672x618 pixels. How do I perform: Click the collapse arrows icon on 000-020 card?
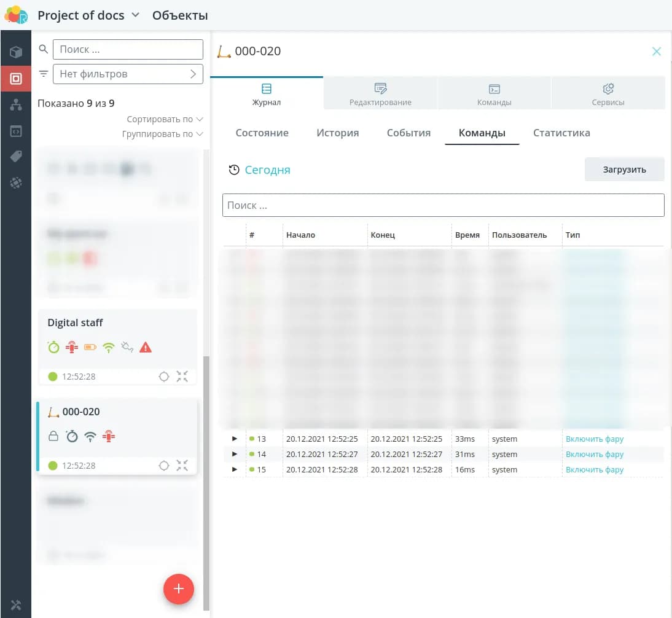tap(182, 466)
